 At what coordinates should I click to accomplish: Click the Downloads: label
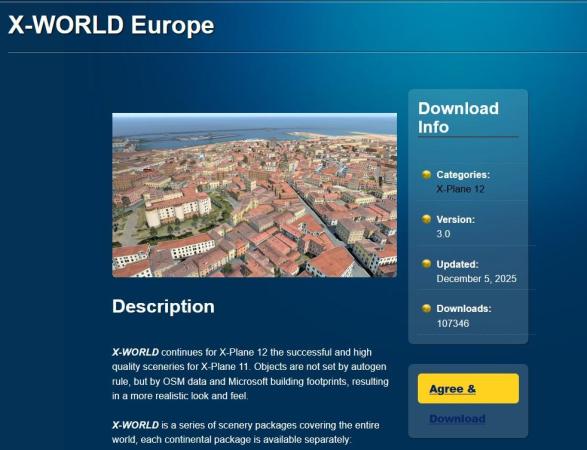pos(464,309)
